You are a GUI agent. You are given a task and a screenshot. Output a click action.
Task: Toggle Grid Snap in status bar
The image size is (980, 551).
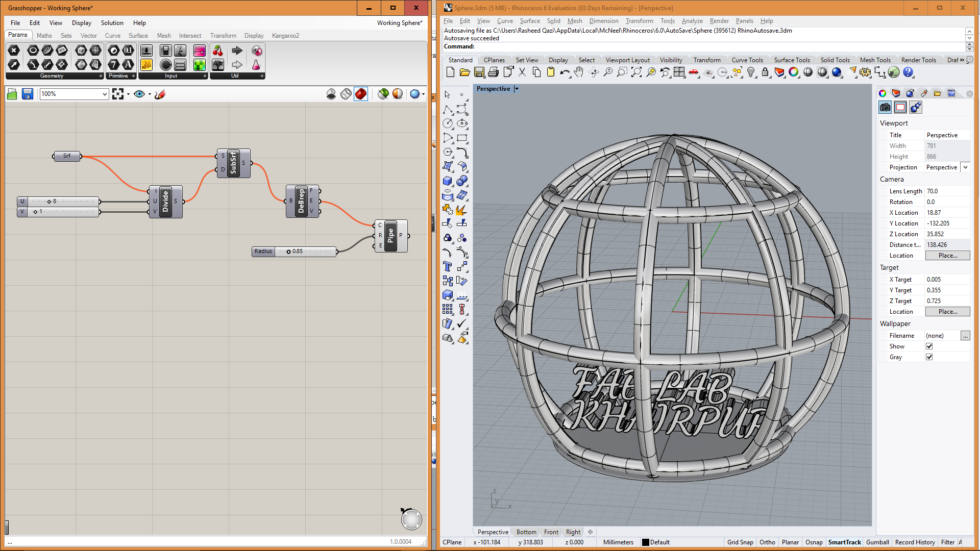[x=740, y=542]
